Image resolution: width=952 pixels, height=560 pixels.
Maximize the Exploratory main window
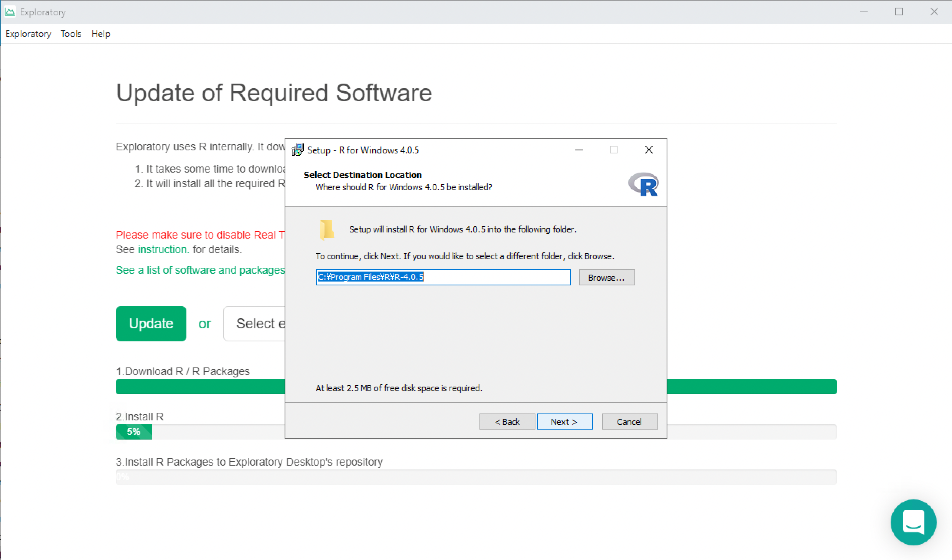pos(899,12)
